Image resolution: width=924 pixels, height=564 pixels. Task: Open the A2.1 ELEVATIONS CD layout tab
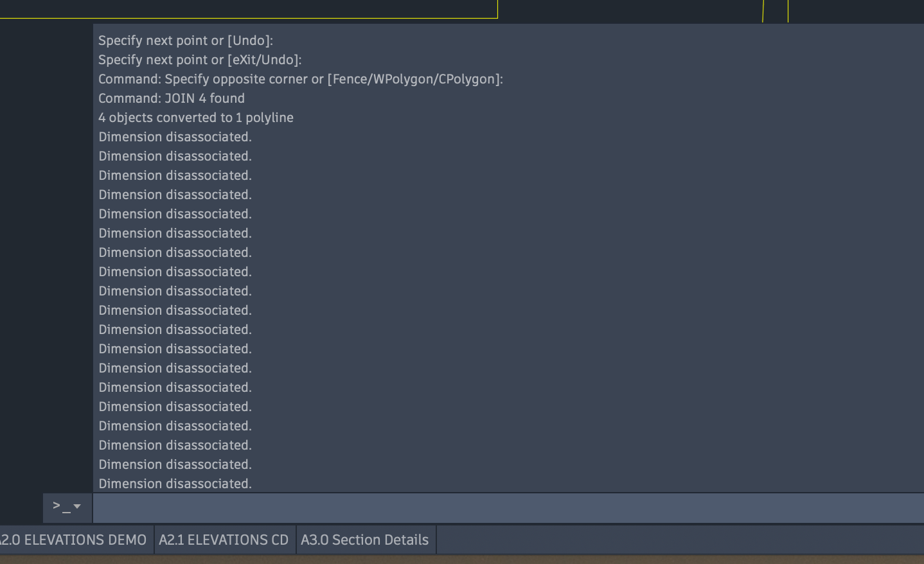pyautogui.click(x=224, y=540)
